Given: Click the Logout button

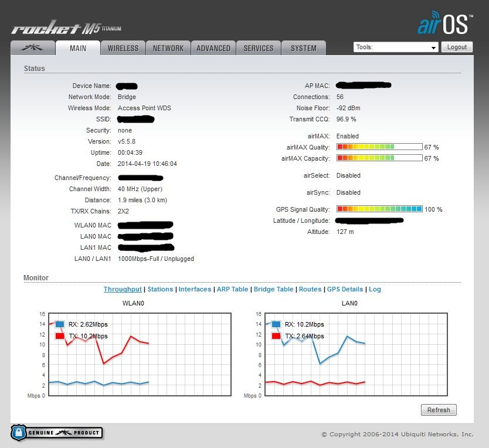Looking at the screenshot, I should pos(457,47).
